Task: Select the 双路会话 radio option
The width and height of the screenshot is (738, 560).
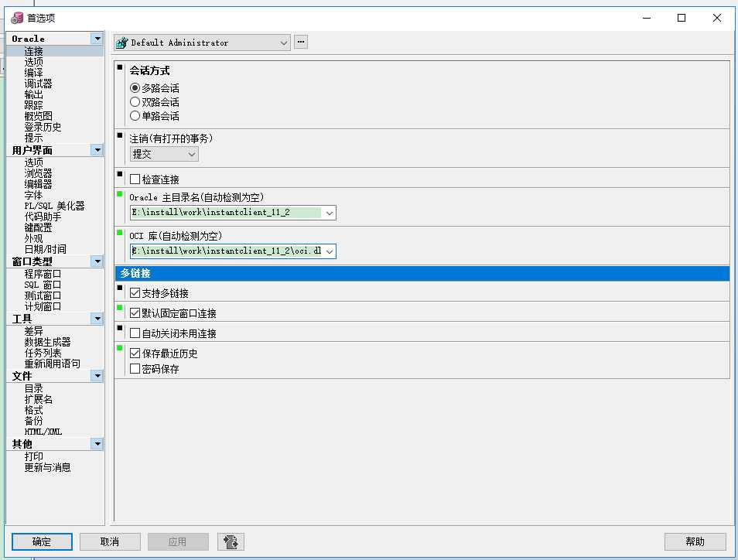Action: click(135, 101)
